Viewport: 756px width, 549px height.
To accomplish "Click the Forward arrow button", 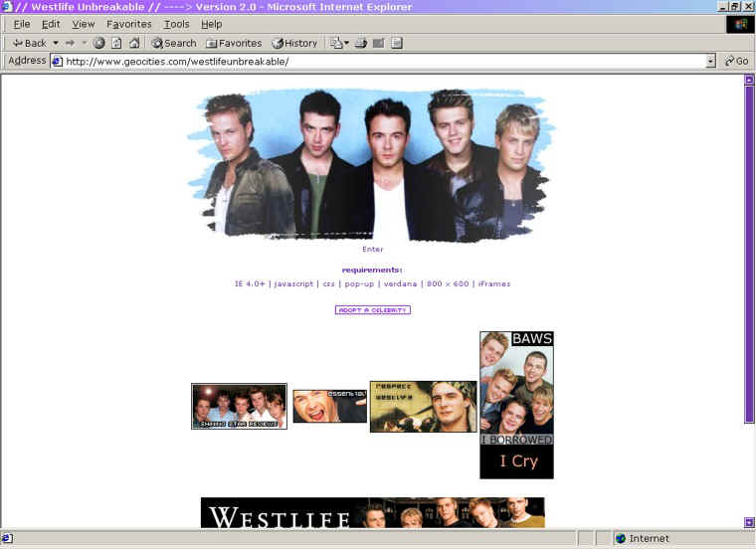I will [x=70, y=43].
